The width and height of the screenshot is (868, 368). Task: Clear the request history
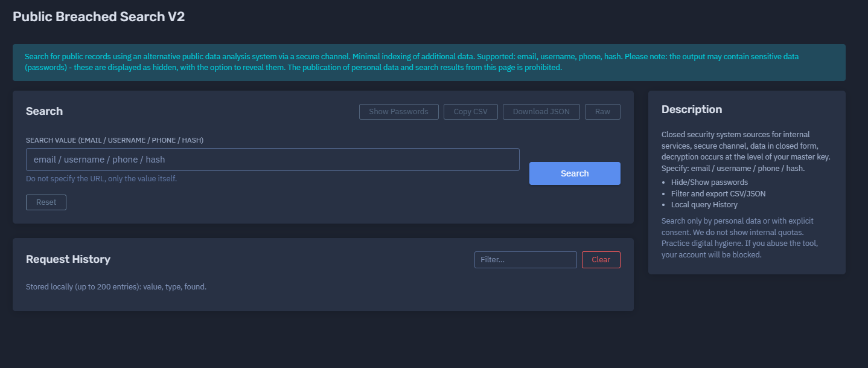tap(601, 260)
